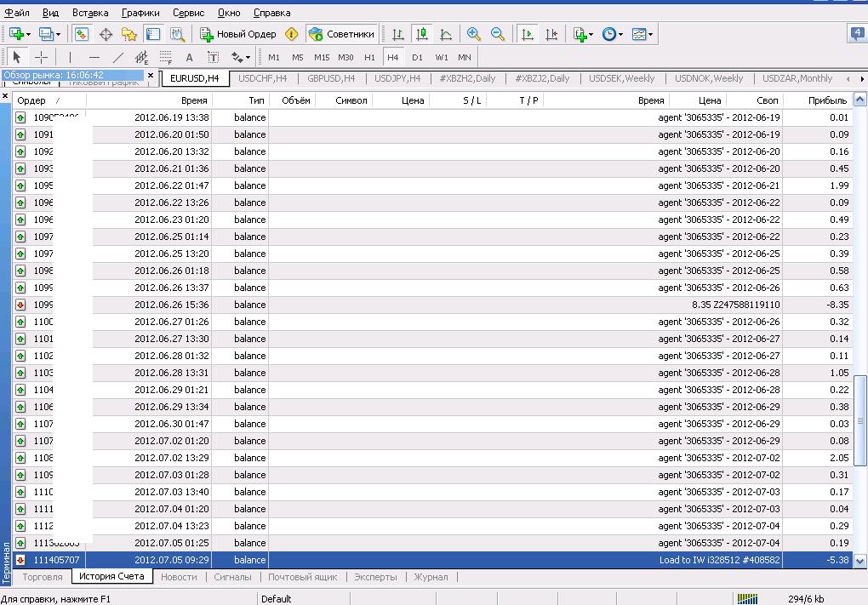Close the Terminal panel with x
This screenshot has height=605, width=868.
point(5,96)
